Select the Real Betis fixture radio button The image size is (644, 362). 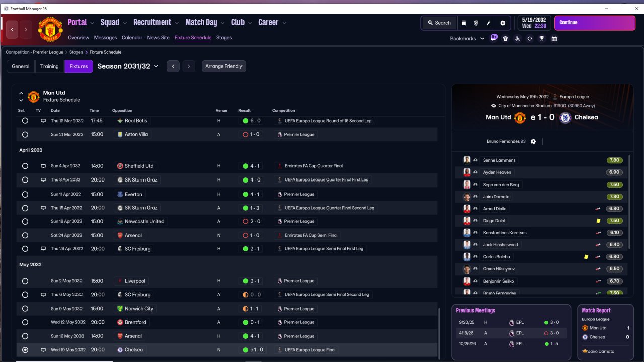tap(25, 121)
